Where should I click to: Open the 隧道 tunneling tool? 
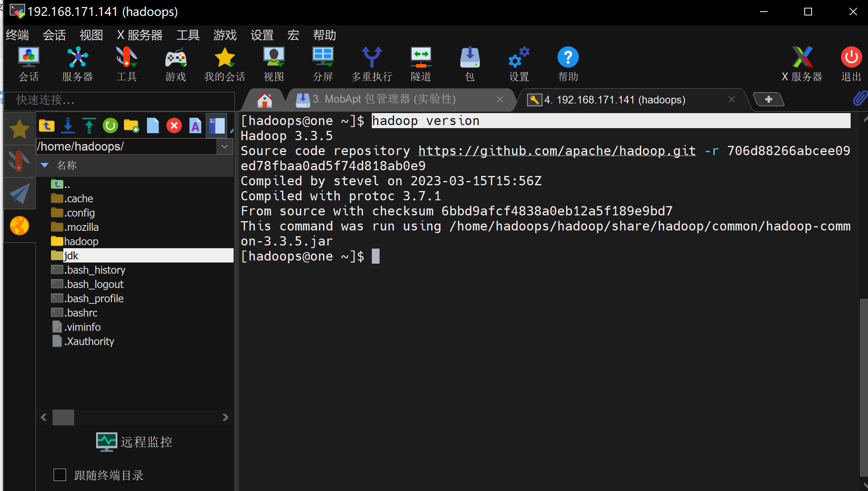pos(421,64)
